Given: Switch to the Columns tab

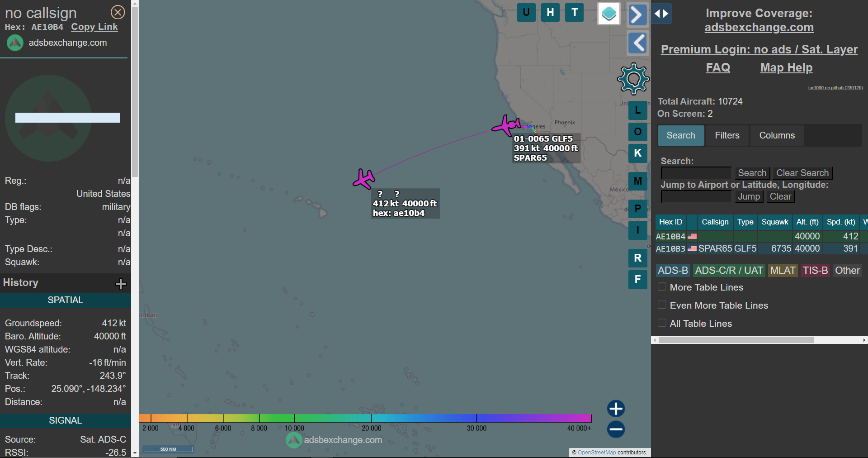Looking at the screenshot, I should point(777,135).
